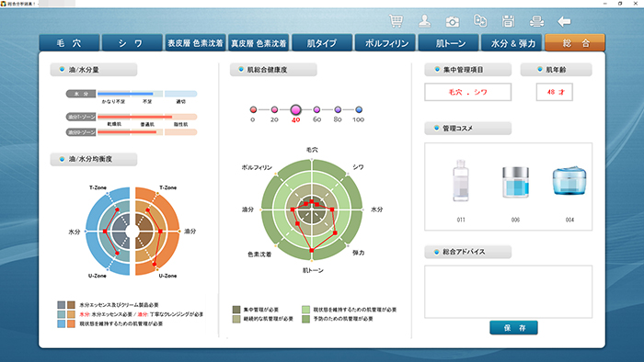The image size is (644, 362).
Task: Click the 油分T-ゾーン oil level bar
Action: [147, 117]
